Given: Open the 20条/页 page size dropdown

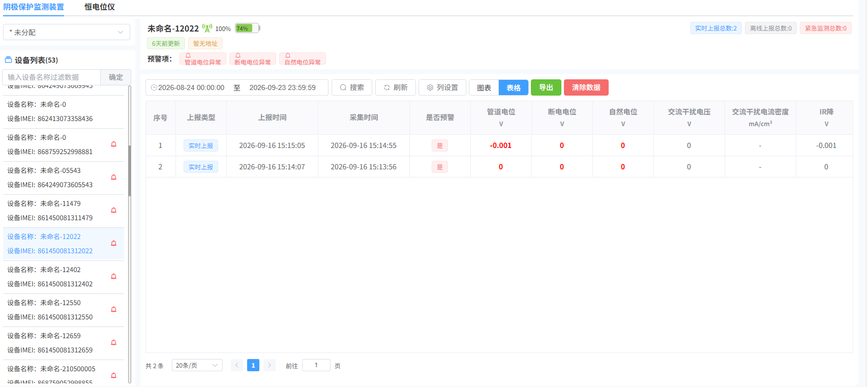Looking at the screenshot, I should (197, 365).
